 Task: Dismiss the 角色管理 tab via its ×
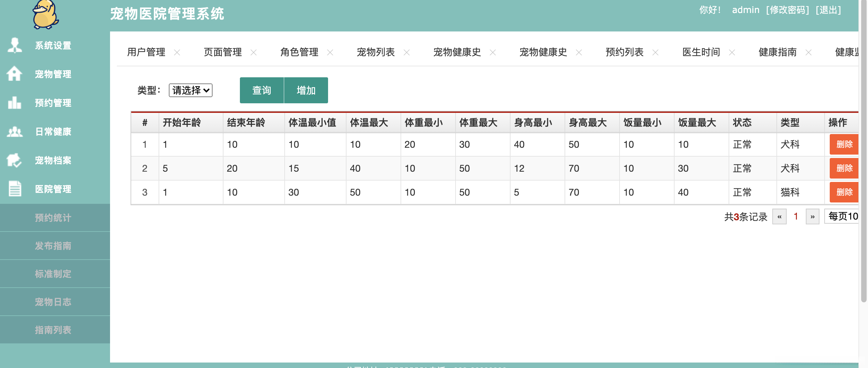[330, 53]
